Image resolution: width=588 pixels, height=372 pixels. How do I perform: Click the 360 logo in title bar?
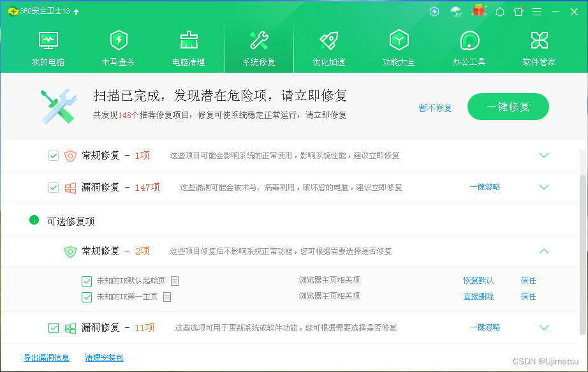[13, 11]
